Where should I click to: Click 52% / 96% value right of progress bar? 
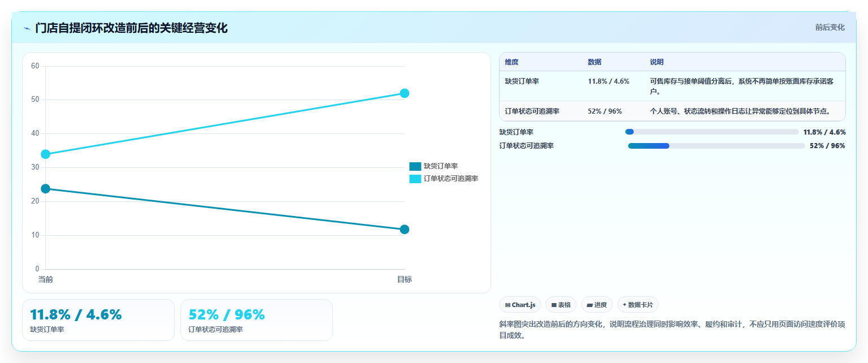[x=827, y=146]
